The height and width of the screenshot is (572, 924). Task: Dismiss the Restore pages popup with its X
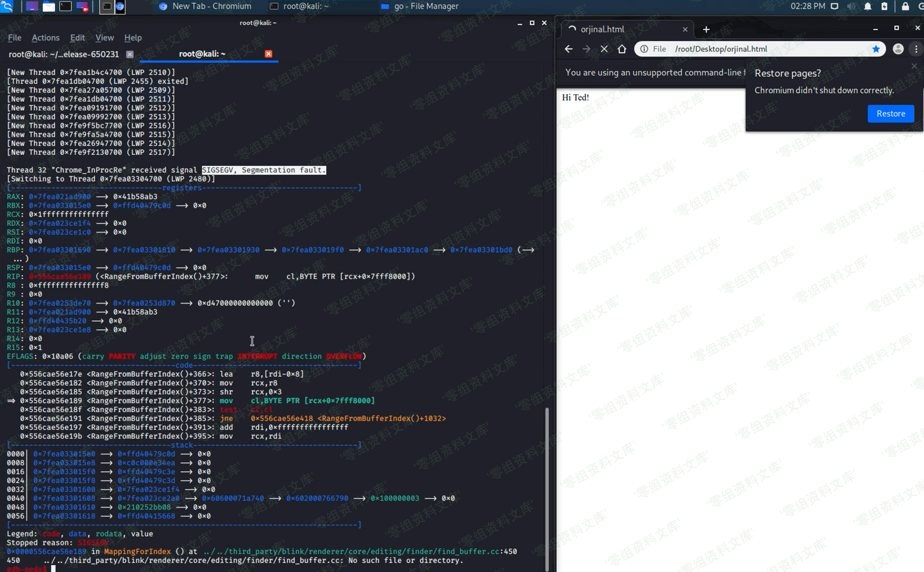pos(914,66)
